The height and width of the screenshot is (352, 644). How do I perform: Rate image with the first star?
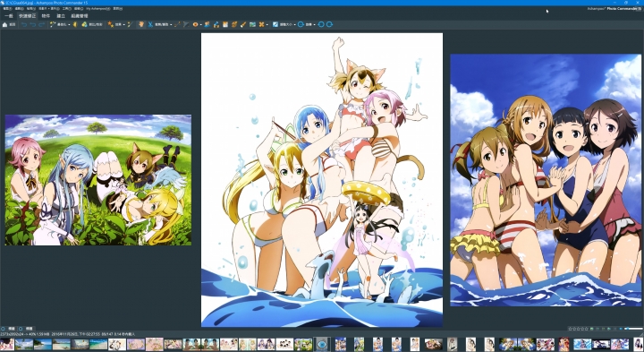click(570, 329)
